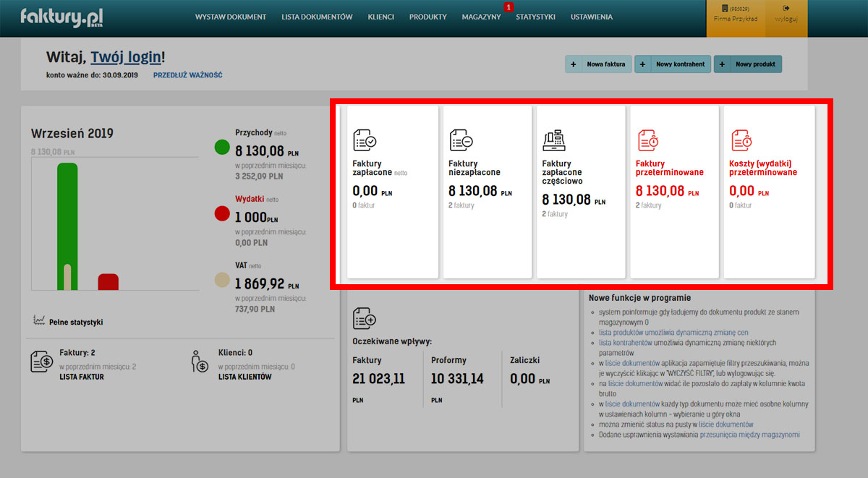Open Magazyny menu with notification badge
The width and height of the screenshot is (868, 478).
pos(481,17)
